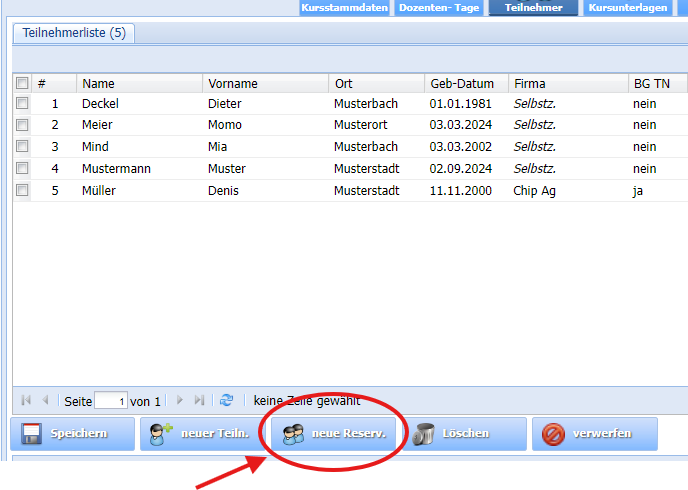Open the Dozenten- Tage tab
Viewport: 688px width, 490px height.
coord(439,8)
